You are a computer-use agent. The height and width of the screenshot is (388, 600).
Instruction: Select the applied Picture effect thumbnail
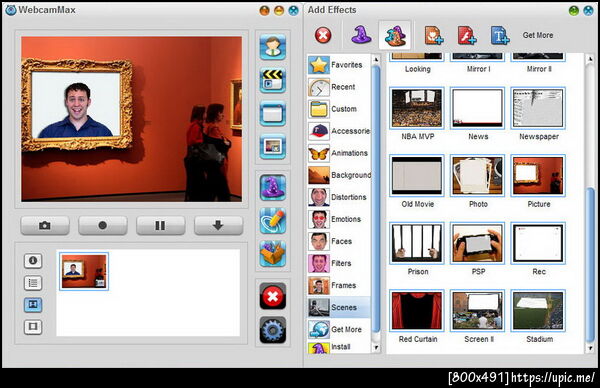tap(84, 271)
